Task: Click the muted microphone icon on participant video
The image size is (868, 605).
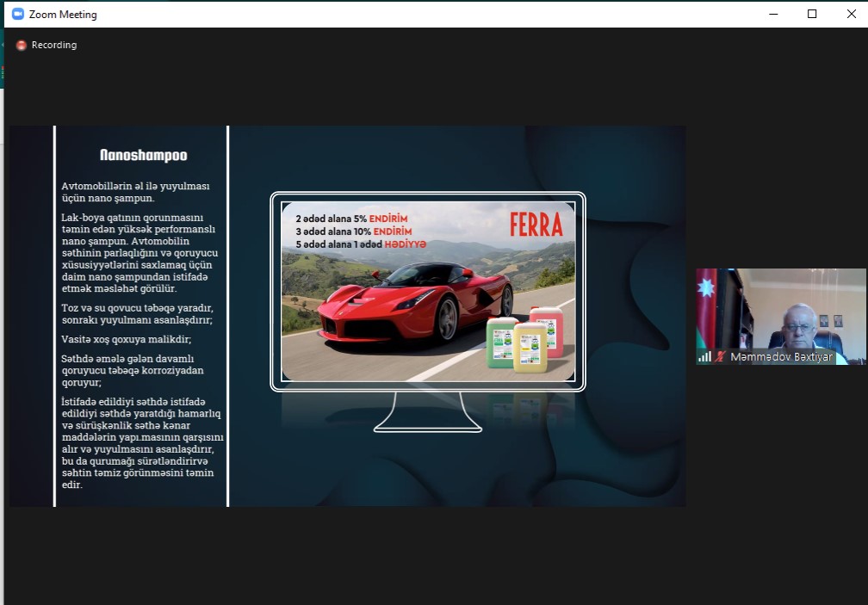Action: click(720, 356)
